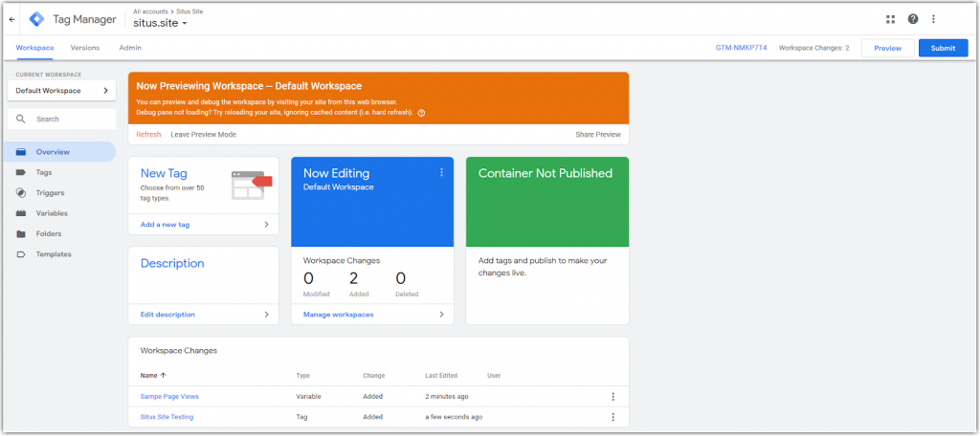
Task: Open options for Situs Site Testing row
Action: point(613,417)
